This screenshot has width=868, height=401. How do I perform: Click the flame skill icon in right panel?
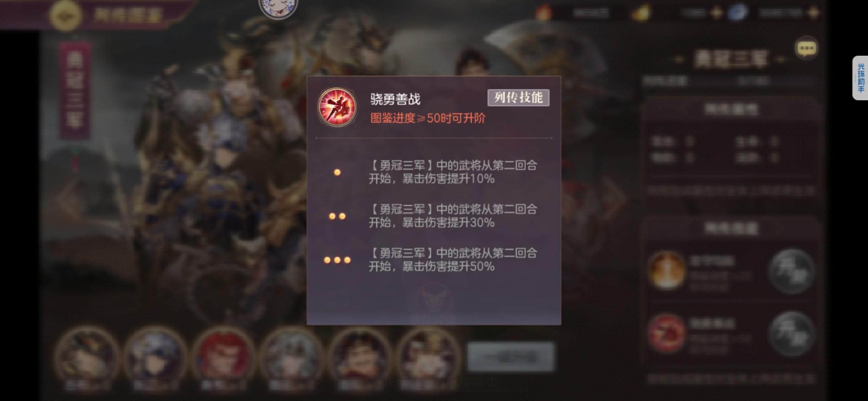[x=667, y=270]
